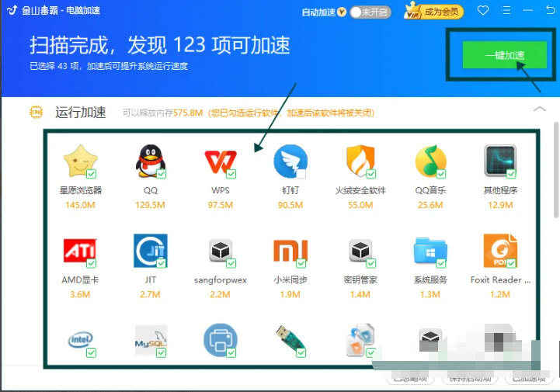Select the green USB drive icon

point(290,339)
